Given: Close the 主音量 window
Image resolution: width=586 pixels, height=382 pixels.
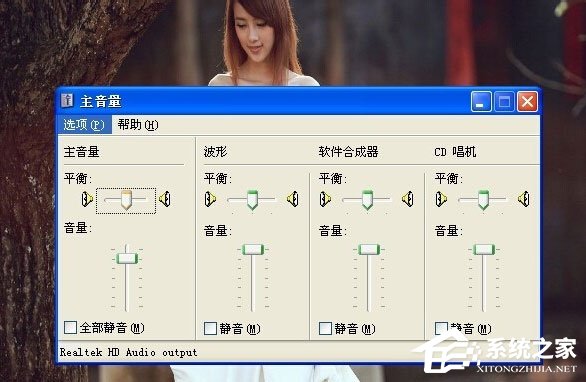Looking at the screenshot, I should pos(527,101).
